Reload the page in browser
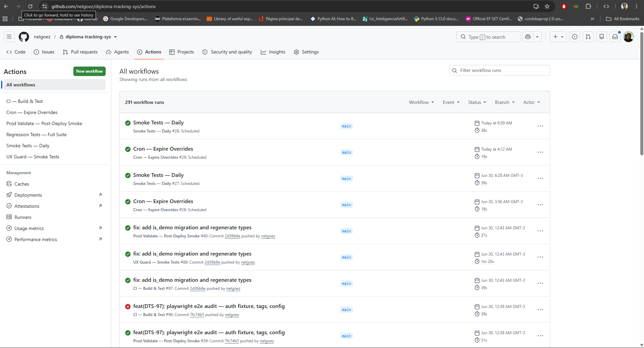644x348 pixels. [x=30, y=6]
